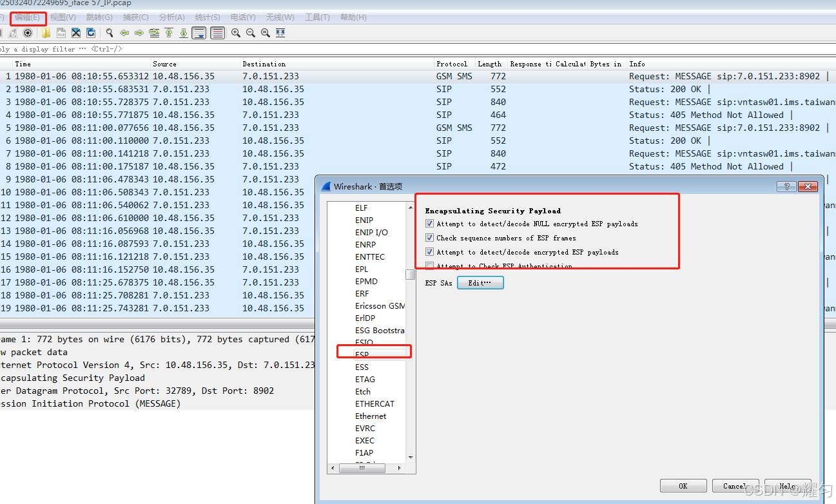
Task: Select ESP in the protocol list
Action: tap(364, 354)
